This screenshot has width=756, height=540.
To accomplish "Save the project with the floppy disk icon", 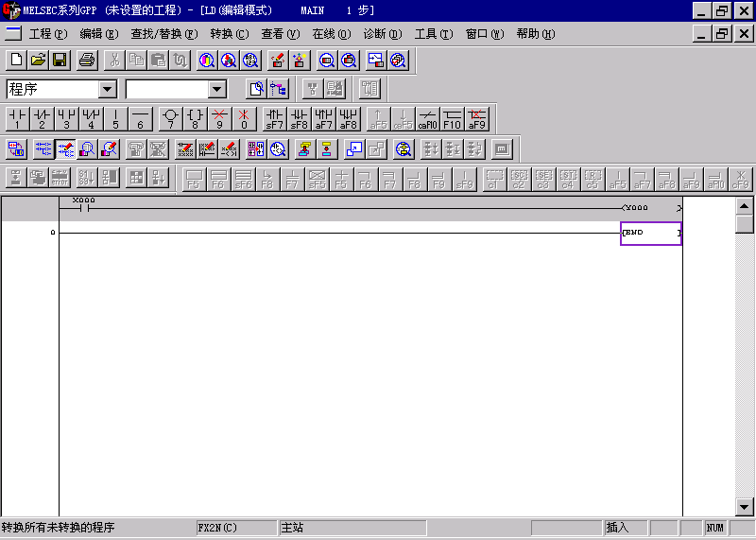I will (59, 61).
